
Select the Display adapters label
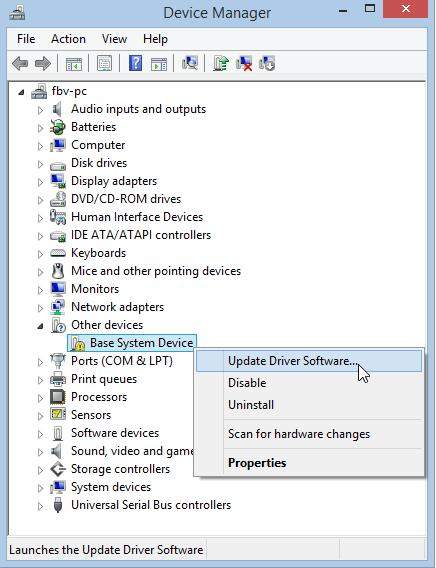point(114,181)
